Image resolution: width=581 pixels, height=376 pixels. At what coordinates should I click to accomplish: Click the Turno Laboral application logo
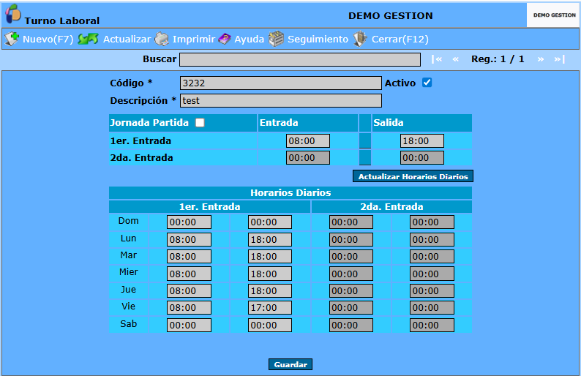[x=13, y=14]
